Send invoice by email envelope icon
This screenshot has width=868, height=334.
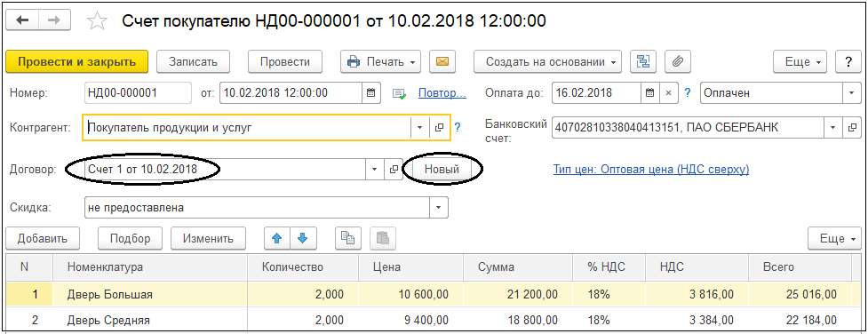(442, 61)
